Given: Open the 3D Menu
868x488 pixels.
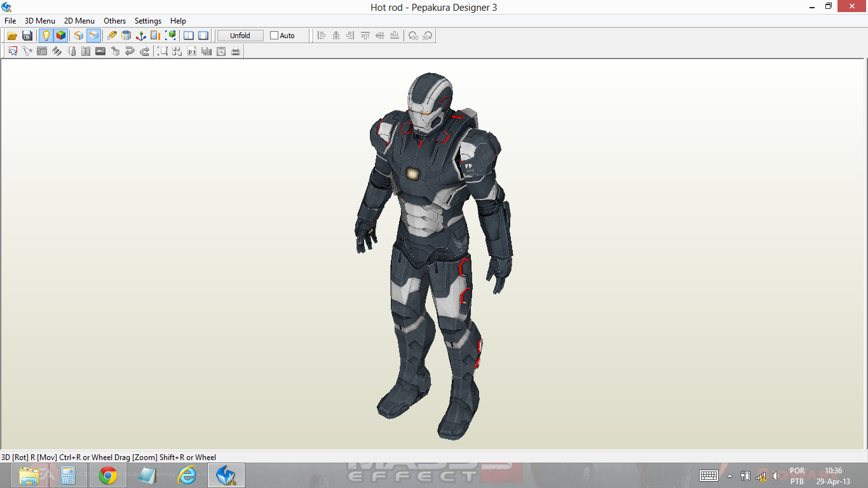Looking at the screenshot, I should 40,21.
